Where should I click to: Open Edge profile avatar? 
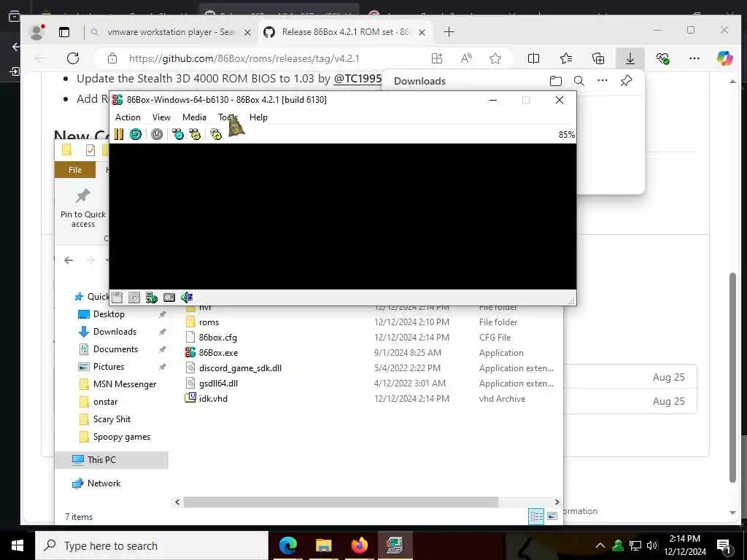click(36, 32)
